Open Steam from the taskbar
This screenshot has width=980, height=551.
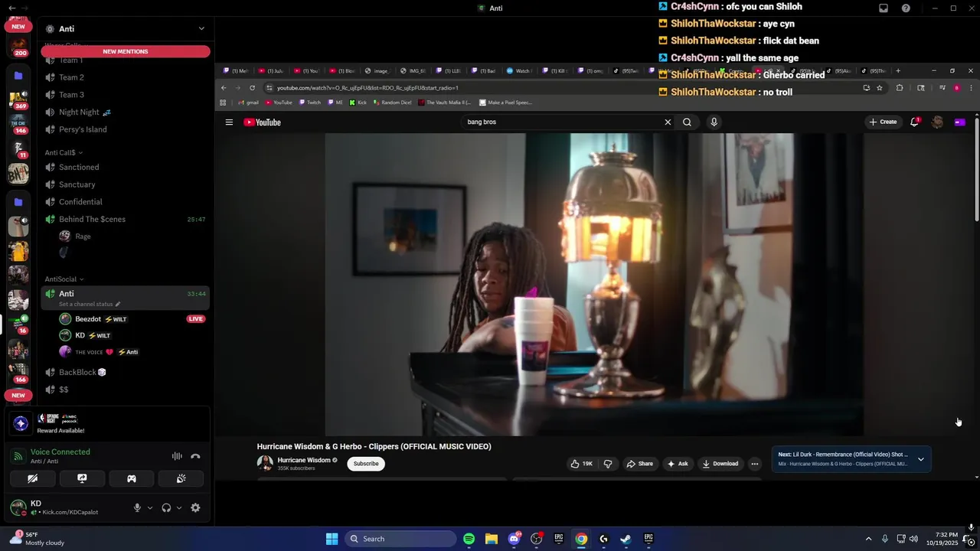click(x=626, y=539)
